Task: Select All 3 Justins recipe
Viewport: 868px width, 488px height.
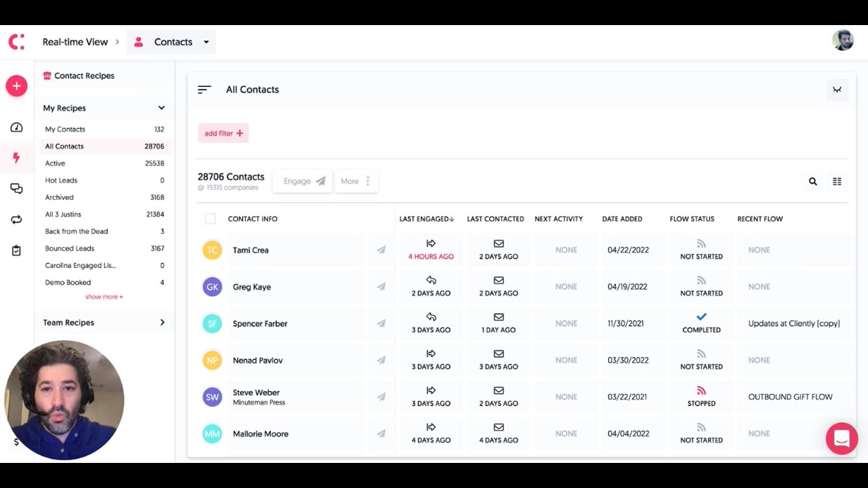Action: (x=104, y=214)
